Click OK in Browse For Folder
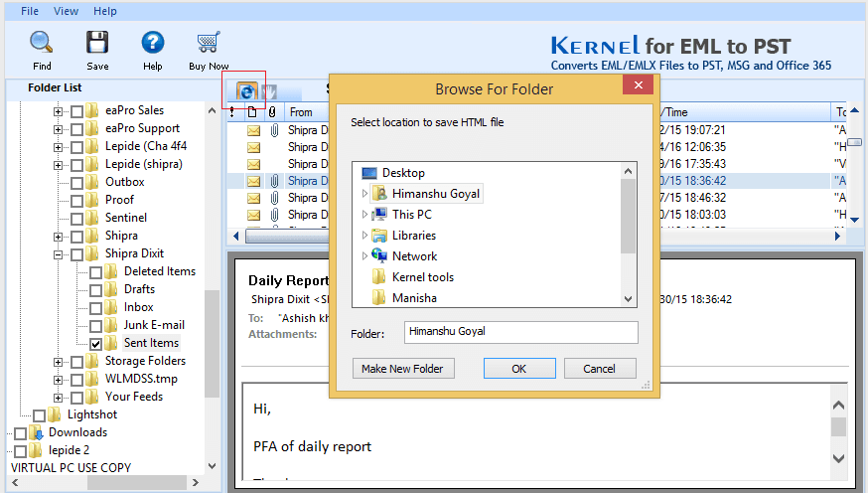Screen dimensions: 868x493 (x=519, y=369)
